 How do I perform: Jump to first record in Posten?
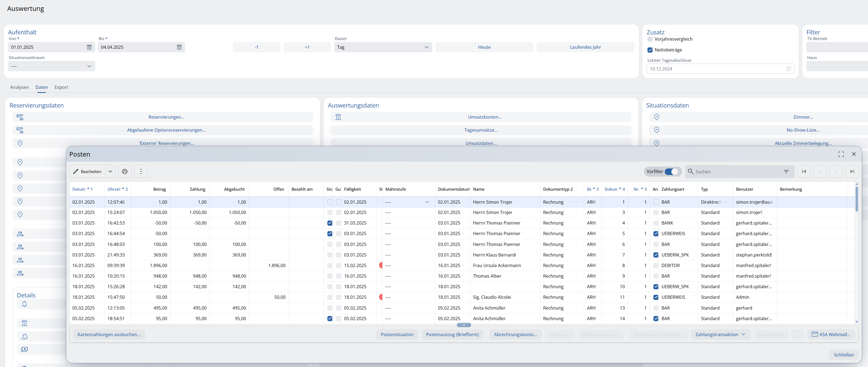pos(804,171)
